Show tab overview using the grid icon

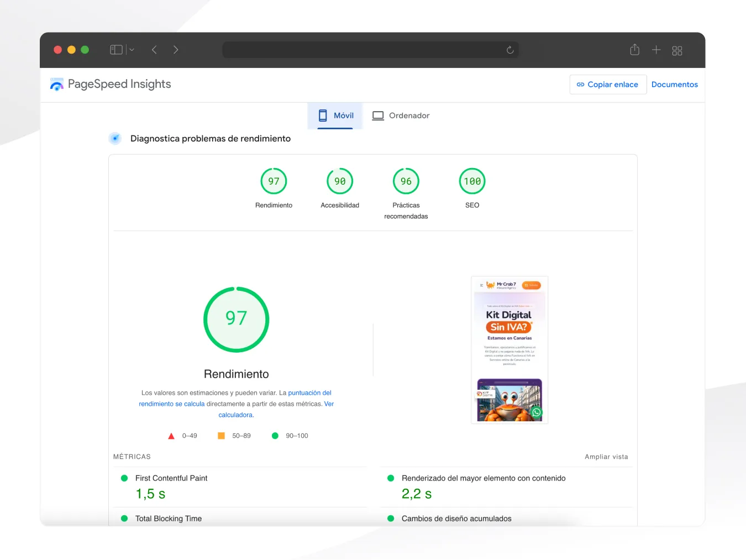click(676, 50)
